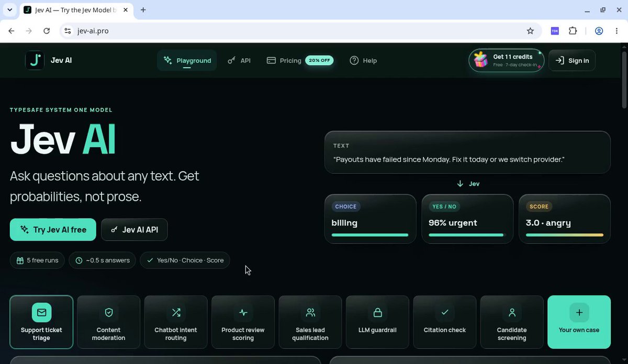Click the Jev AI logo icon
628x364 pixels.
[x=35, y=60]
